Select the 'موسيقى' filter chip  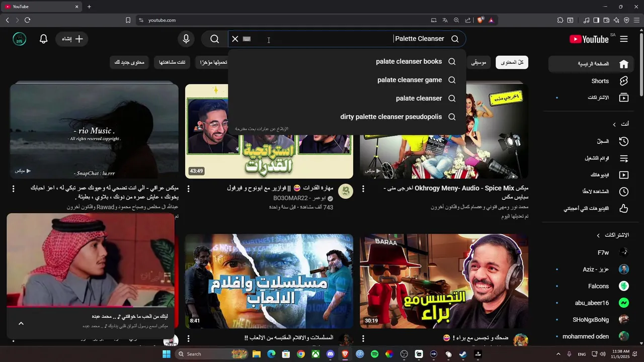pyautogui.click(x=478, y=62)
